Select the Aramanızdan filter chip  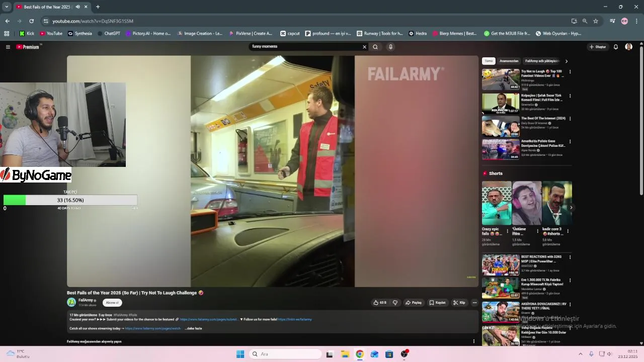pos(509,61)
